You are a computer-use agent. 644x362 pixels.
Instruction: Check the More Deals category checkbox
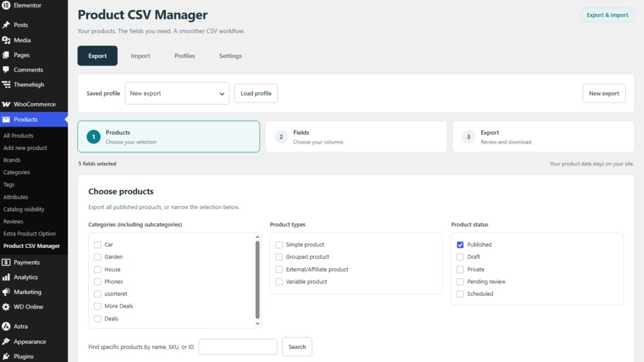tap(97, 307)
